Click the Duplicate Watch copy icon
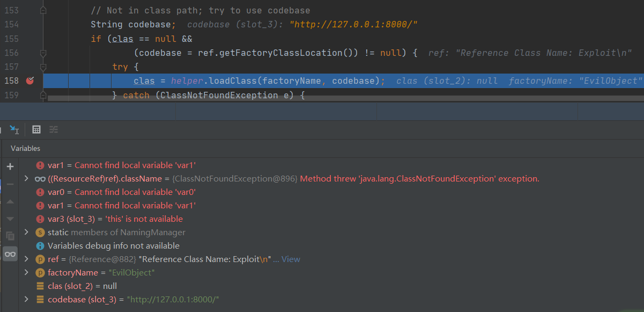644x312 pixels. pos(10,236)
